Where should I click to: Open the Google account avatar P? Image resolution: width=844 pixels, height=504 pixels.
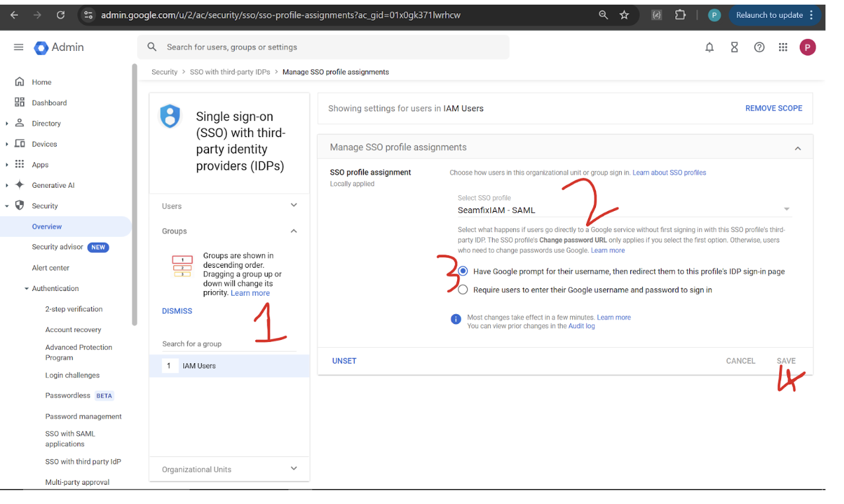pyautogui.click(x=808, y=47)
